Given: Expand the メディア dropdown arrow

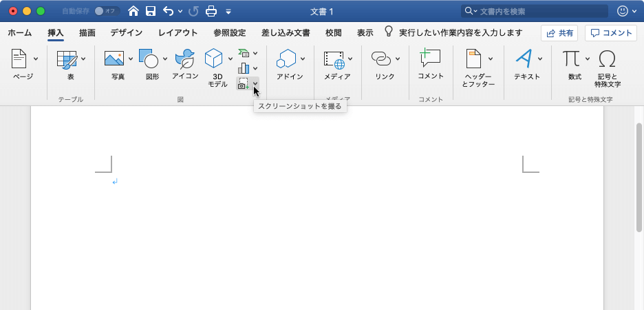Looking at the screenshot, I should coord(350,59).
